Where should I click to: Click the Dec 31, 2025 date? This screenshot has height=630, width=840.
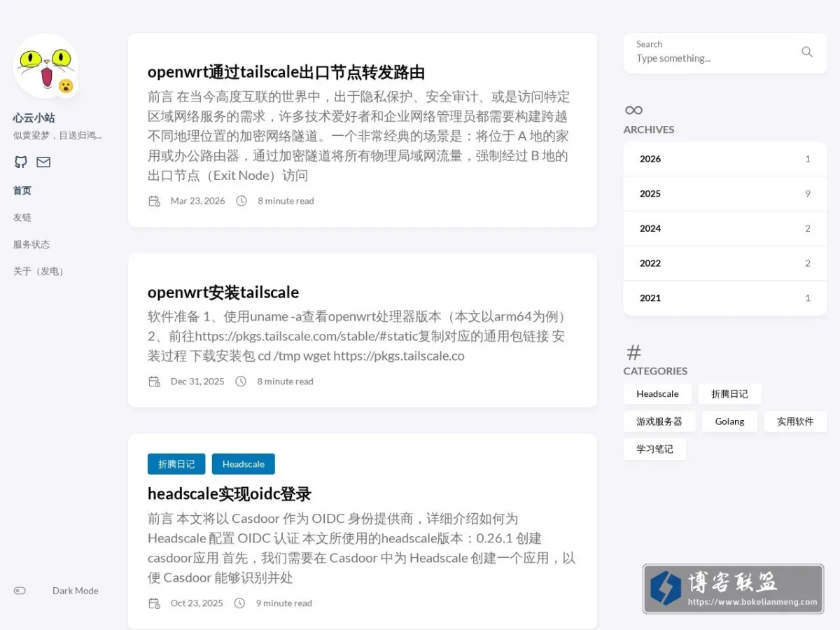(197, 381)
